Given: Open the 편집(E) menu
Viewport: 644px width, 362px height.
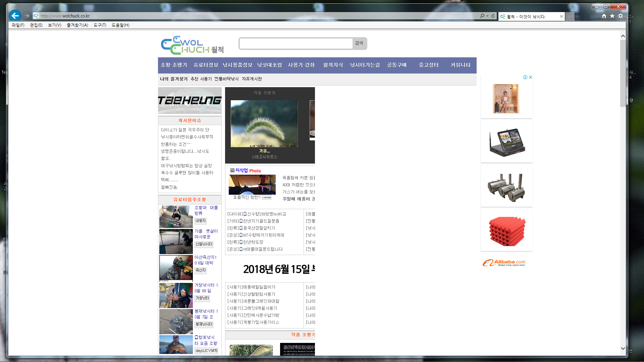Looking at the screenshot, I should (x=36, y=25).
